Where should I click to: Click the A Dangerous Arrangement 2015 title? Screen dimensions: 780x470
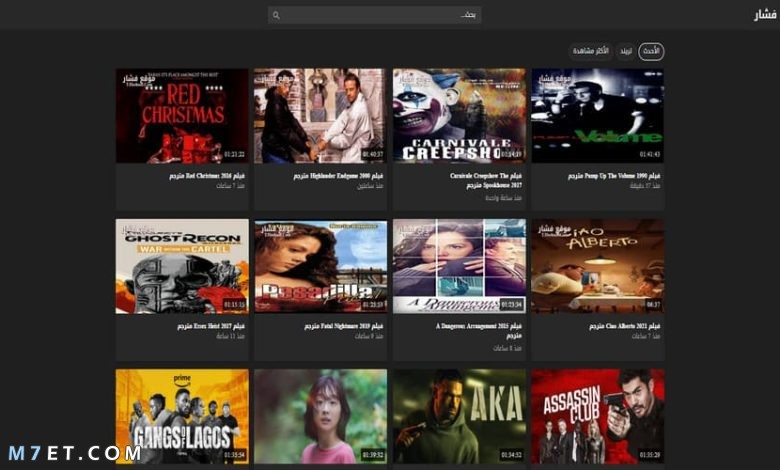(x=479, y=331)
